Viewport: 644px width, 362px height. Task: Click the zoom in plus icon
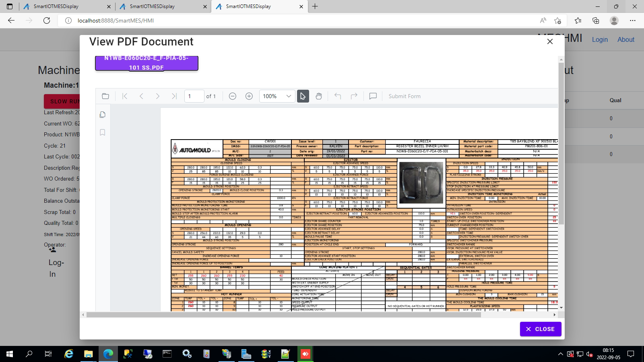[249, 96]
